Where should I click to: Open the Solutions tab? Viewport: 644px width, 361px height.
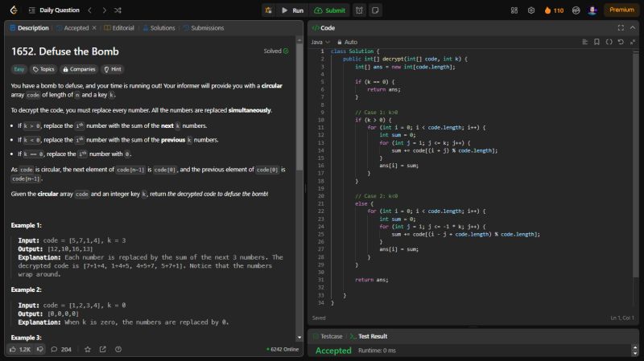(x=159, y=28)
